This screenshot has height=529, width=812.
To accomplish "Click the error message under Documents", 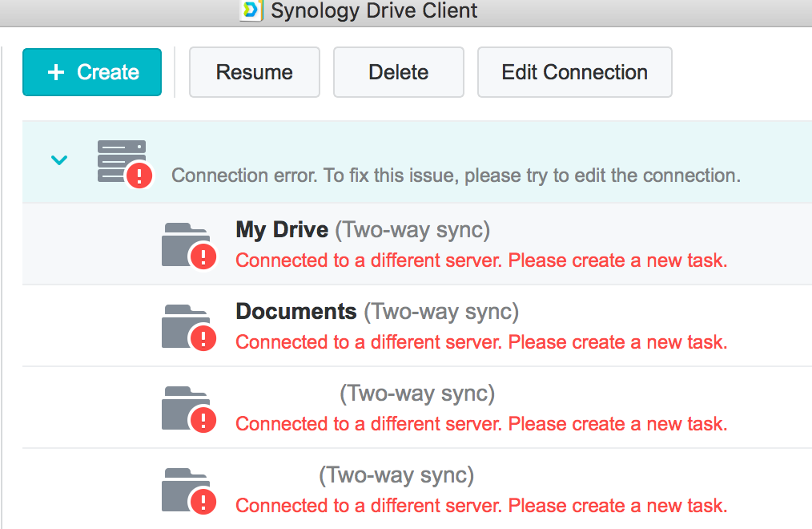I will tap(481, 342).
